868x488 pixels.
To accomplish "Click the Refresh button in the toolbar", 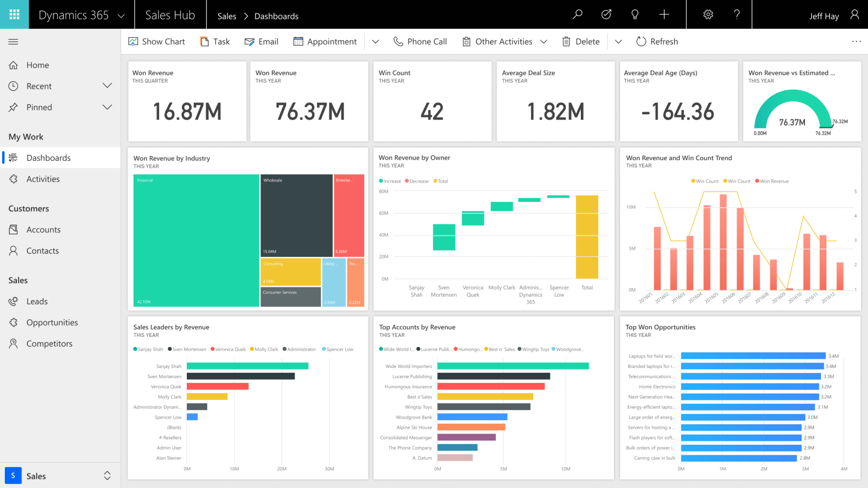I will pyautogui.click(x=657, y=41).
